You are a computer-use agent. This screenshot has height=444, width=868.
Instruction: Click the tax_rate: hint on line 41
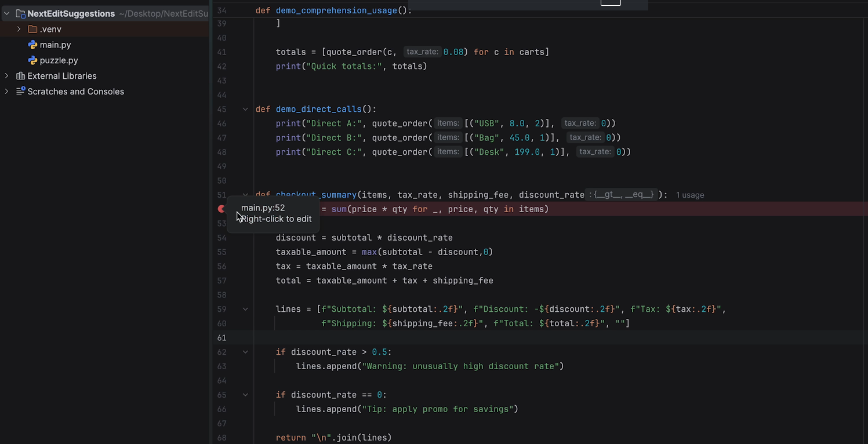tap(422, 52)
